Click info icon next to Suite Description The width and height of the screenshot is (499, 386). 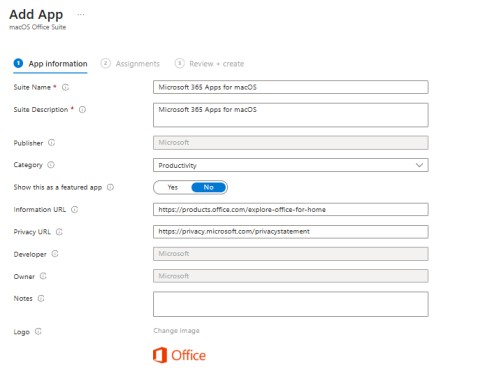click(82, 110)
